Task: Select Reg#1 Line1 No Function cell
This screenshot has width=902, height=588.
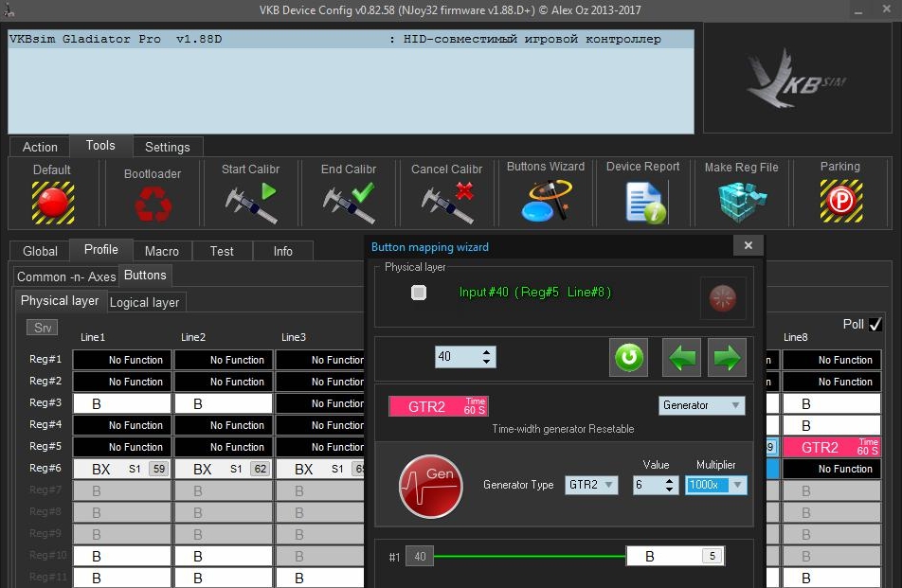Action: point(122,360)
